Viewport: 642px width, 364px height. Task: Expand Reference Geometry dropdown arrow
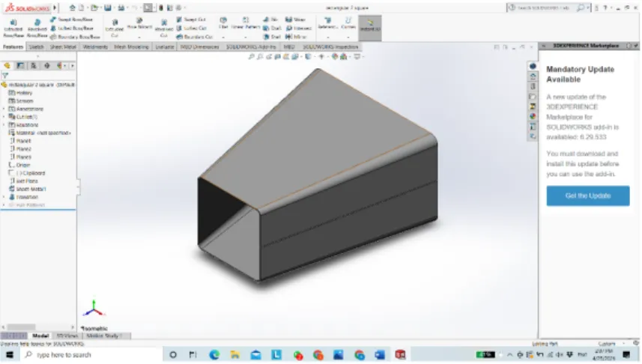(328, 37)
